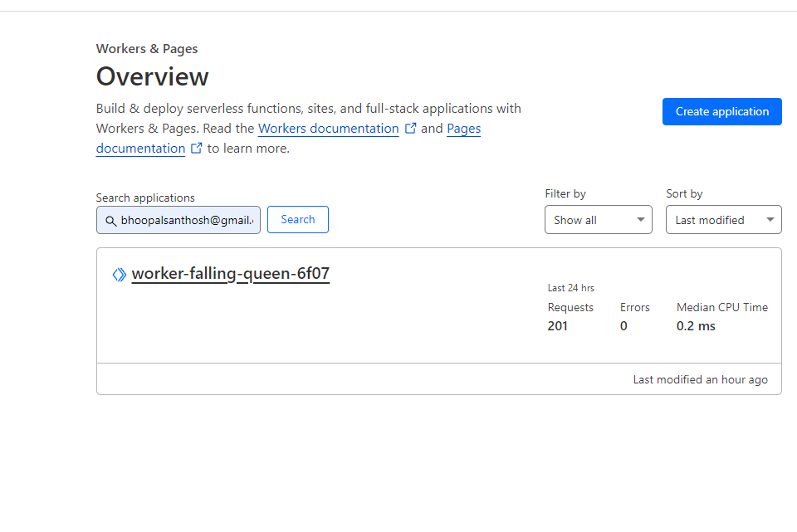Open the Workers documentation link
Viewport: 797px width, 532px height.
pos(329,129)
